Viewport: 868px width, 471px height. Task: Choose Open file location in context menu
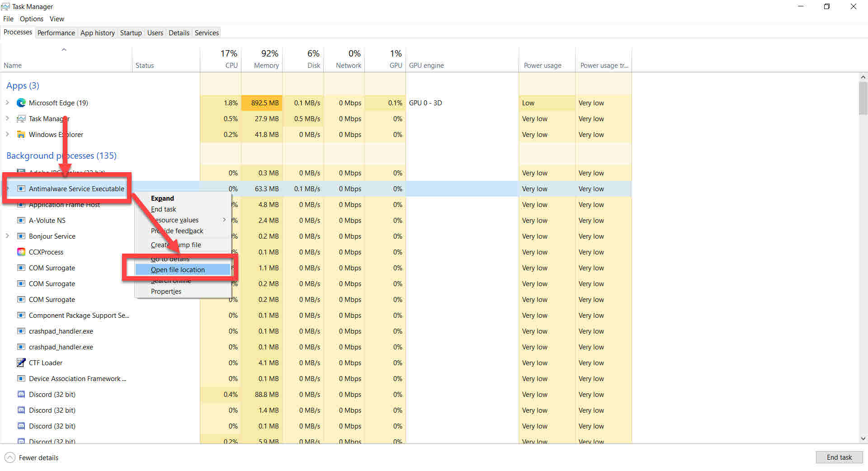(x=184, y=270)
